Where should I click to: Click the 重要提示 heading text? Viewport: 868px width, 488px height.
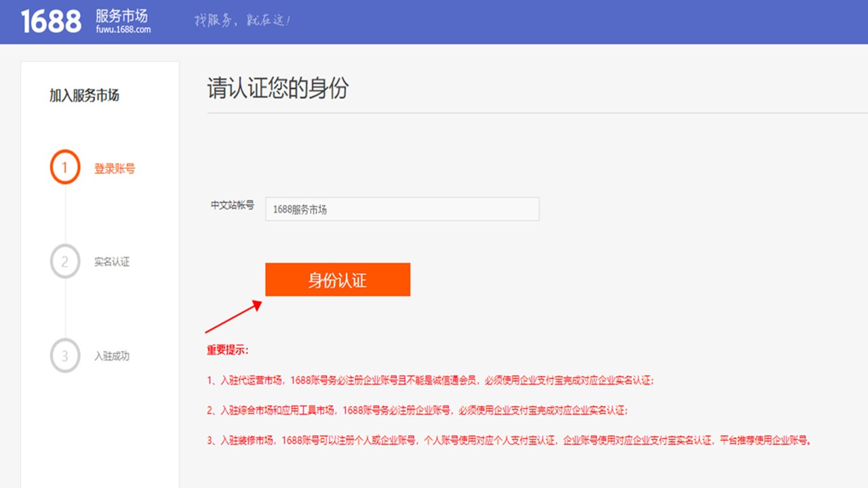(229, 350)
